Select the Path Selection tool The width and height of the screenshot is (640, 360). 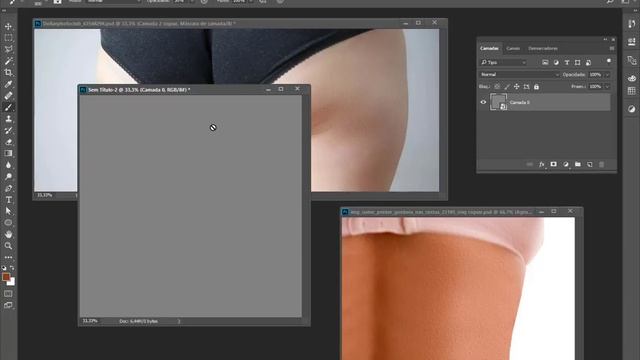pos(8,211)
